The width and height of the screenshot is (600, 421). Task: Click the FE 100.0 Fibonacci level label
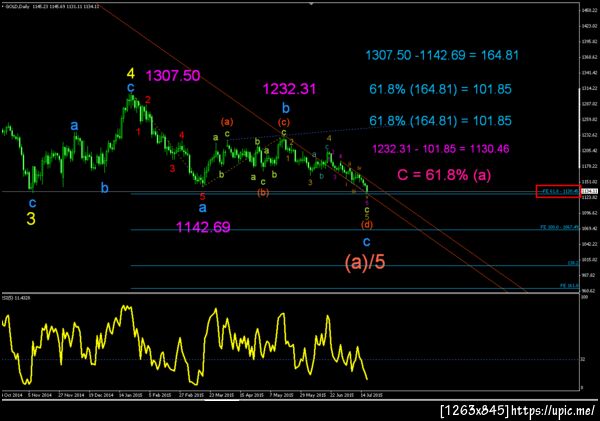coord(559,227)
